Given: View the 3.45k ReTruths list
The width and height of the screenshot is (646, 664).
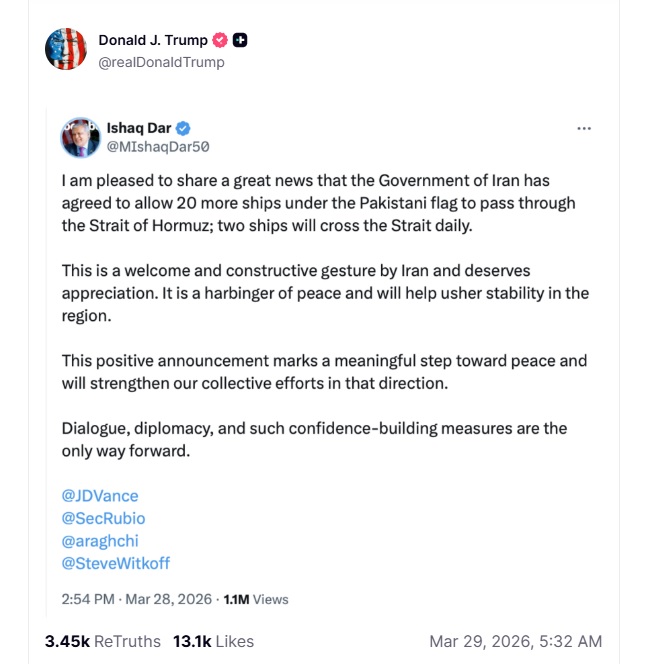Looking at the screenshot, I should tap(102, 641).
